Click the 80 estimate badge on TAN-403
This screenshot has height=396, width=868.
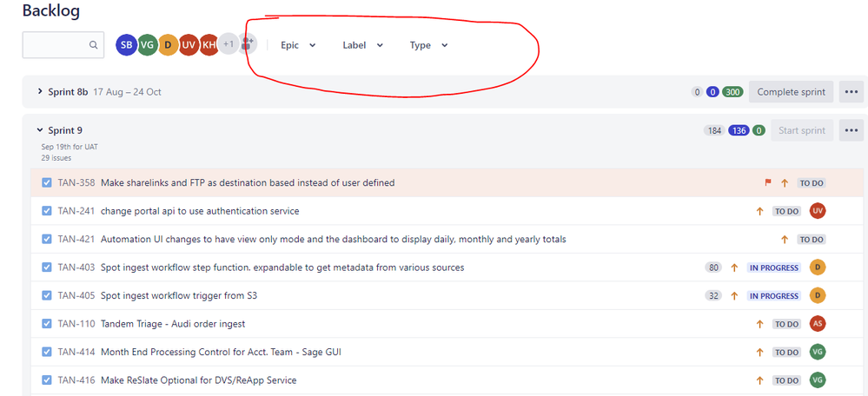(713, 267)
